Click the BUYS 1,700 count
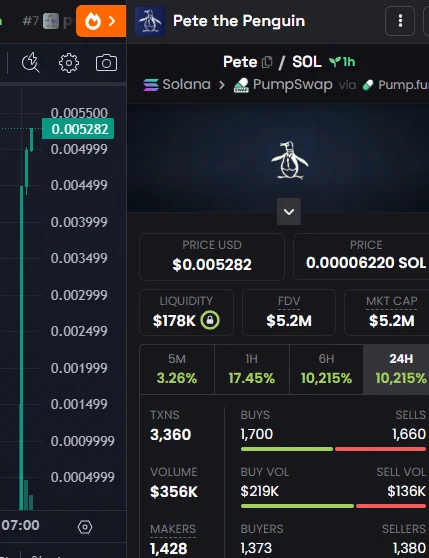 click(x=256, y=434)
